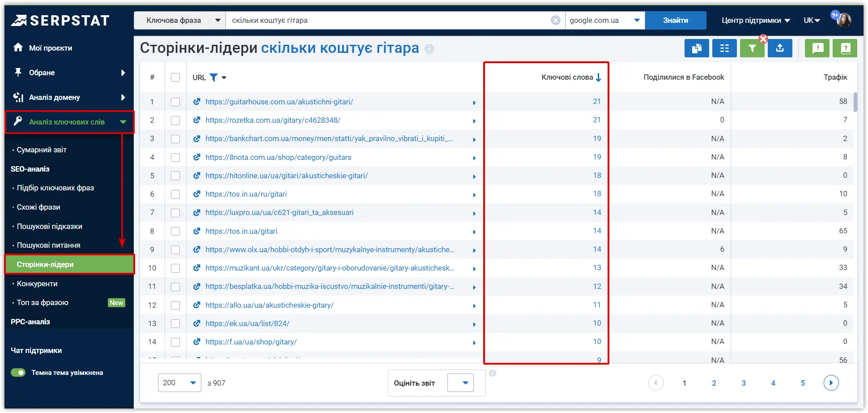Click the user avatar profile picture
The image size is (868, 413).
point(844,20)
